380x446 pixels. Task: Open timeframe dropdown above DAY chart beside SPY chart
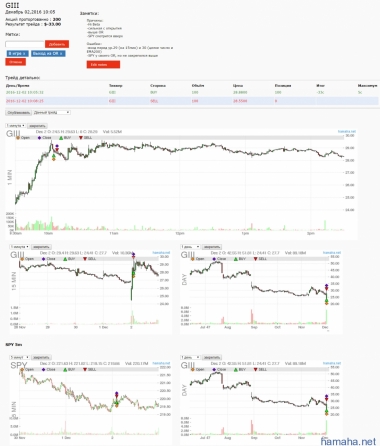pyautogui.click(x=190, y=357)
